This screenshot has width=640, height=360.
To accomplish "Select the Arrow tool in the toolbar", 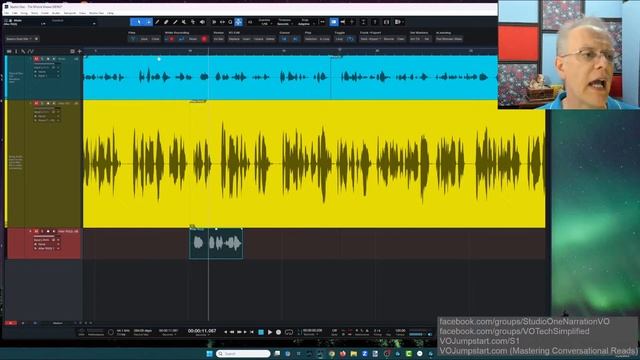I will [139, 22].
